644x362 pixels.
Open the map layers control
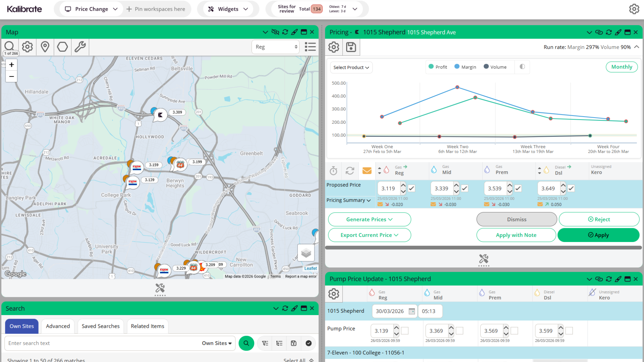pyautogui.click(x=306, y=253)
